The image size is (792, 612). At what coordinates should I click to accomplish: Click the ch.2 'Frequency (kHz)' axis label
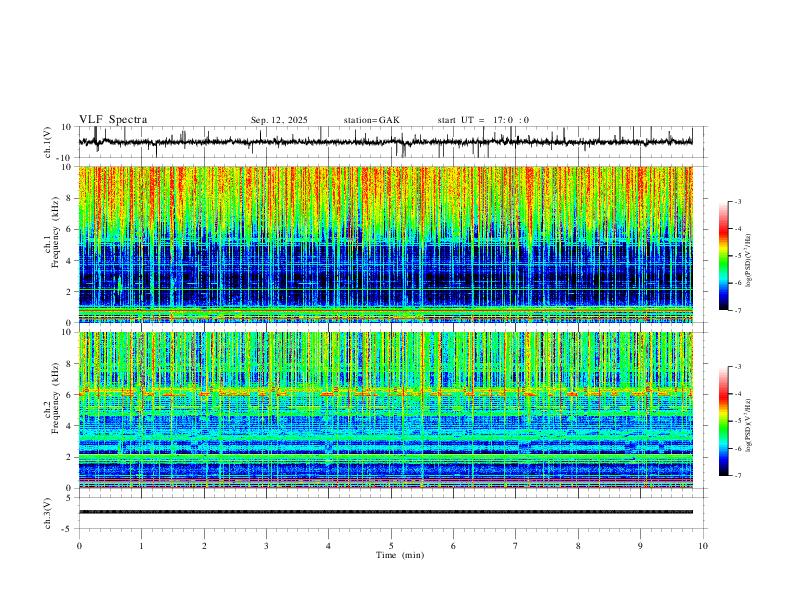click(x=55, y=398)
